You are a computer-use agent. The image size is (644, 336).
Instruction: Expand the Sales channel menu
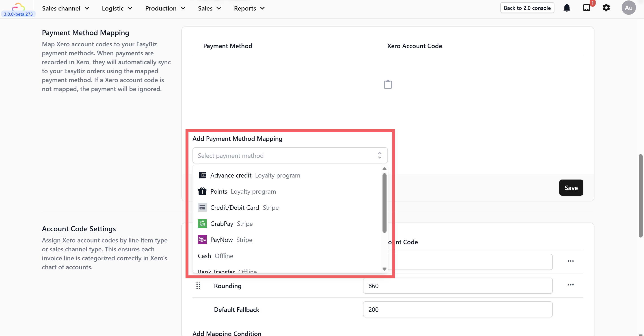(x=65, y=8)
